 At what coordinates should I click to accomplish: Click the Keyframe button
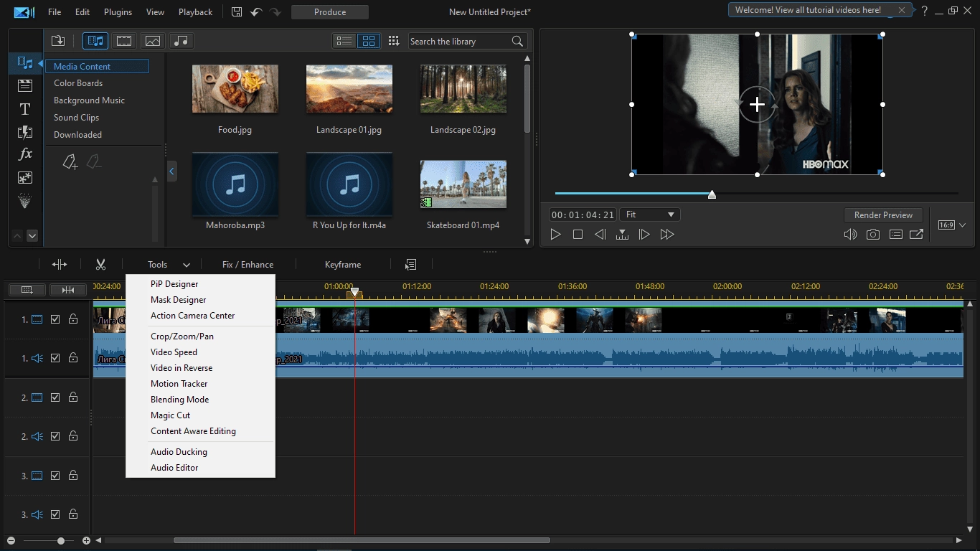(x=343, y=265)
